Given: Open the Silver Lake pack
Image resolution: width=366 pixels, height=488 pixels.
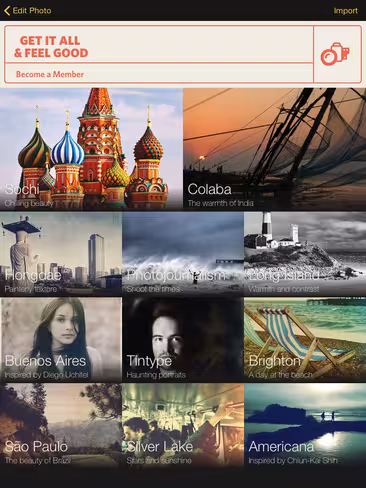Looking at the screenshot, I should tap(183, 425).
